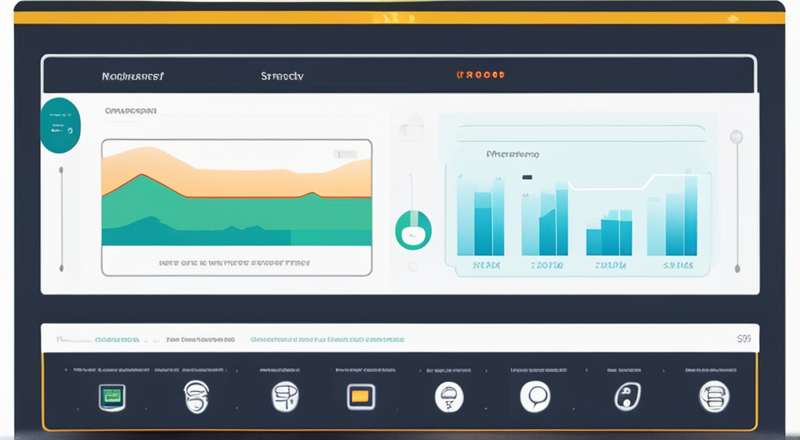Select the storm cloud weather icon
Image resolution: width=800 pixels, height=440 pixels.
[449, 397]
